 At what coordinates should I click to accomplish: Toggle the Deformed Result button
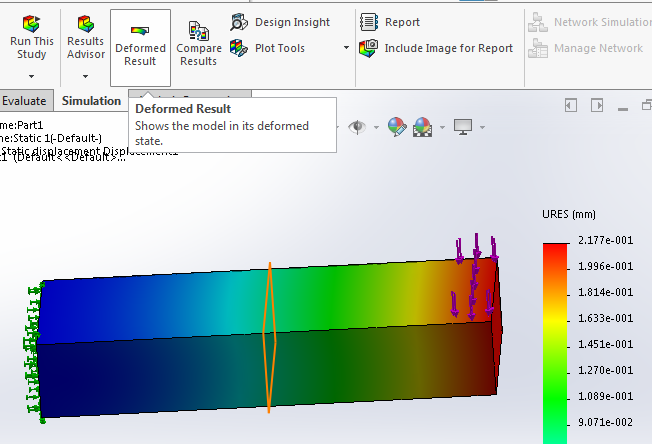(140, 48)
